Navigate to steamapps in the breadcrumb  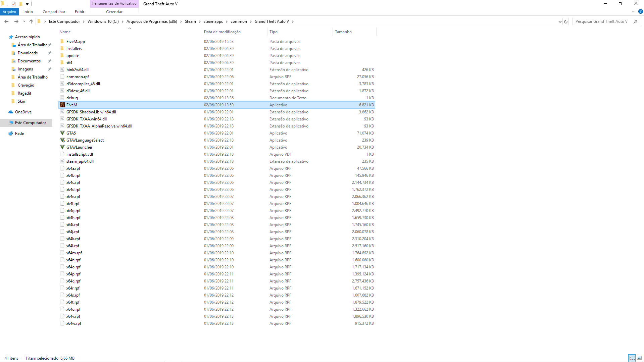pyautogui.click(x=213, y=21)
